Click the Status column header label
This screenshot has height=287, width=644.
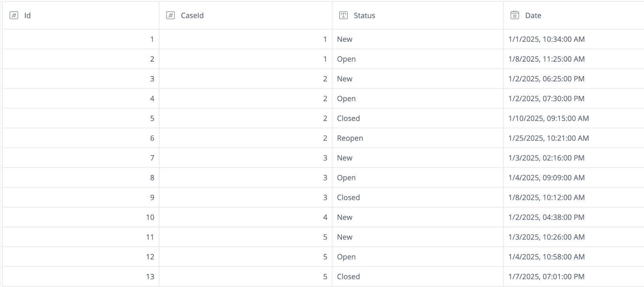coord(364,16)
